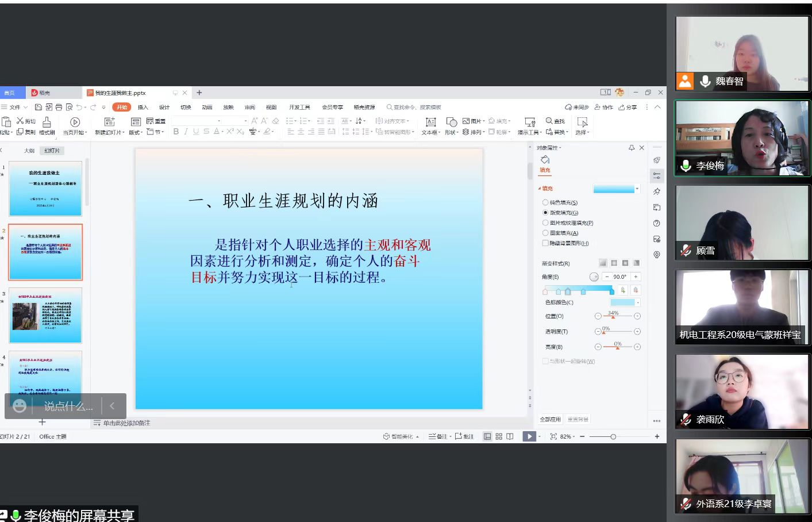The image size is (812, 522).
Task: Click the 亮度 brightness slider
Action: [618, 347]
